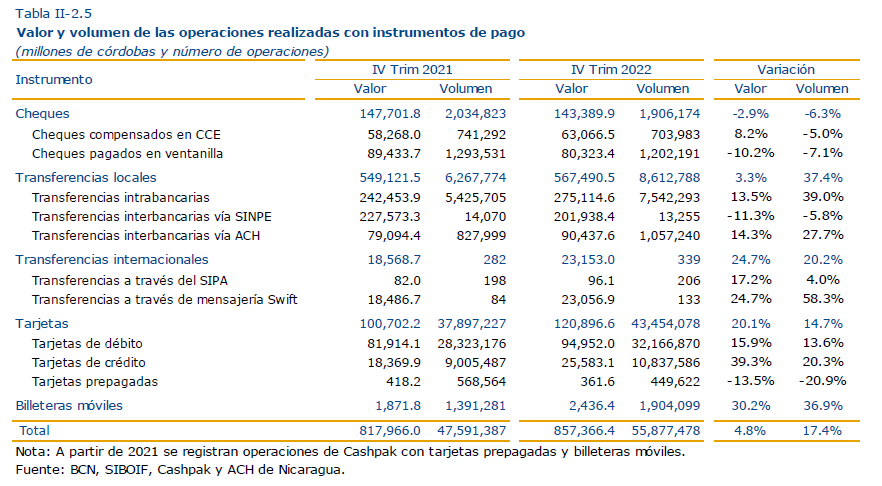
Task: Click the Cheques 2022 value 143,389.9
Action: pyautogui.click(x=584, y=114)
